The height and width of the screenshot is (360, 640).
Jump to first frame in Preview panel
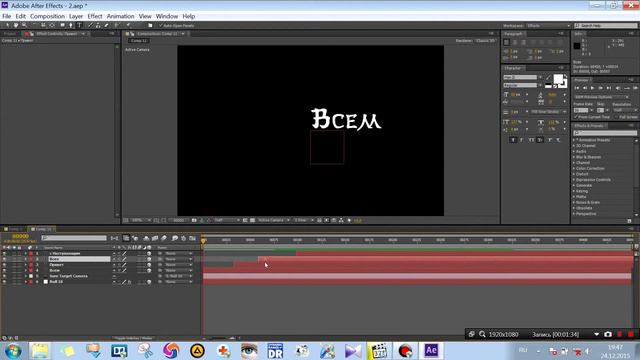click(x=577, y=88)
